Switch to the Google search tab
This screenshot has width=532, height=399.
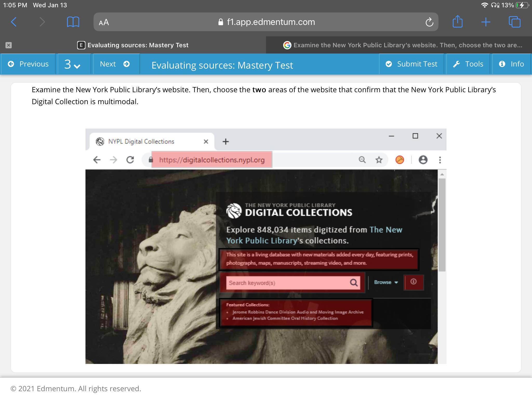[x=402, y=45]
